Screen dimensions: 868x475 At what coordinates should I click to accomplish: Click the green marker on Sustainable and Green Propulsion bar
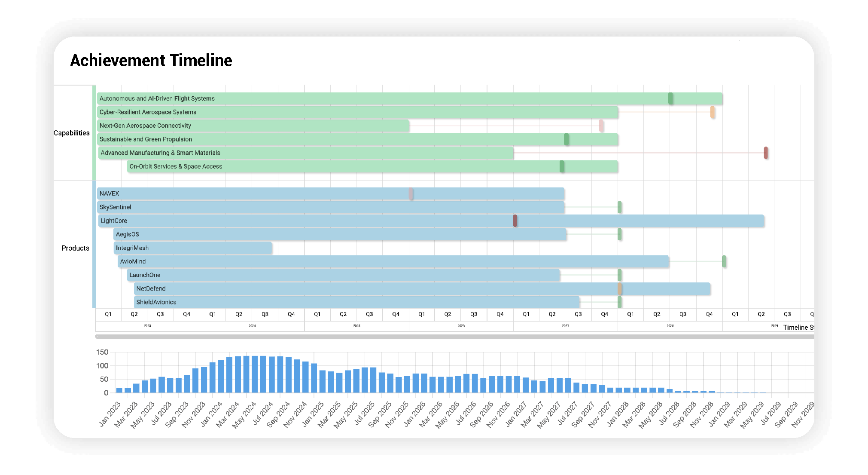[x=566, y=139]
